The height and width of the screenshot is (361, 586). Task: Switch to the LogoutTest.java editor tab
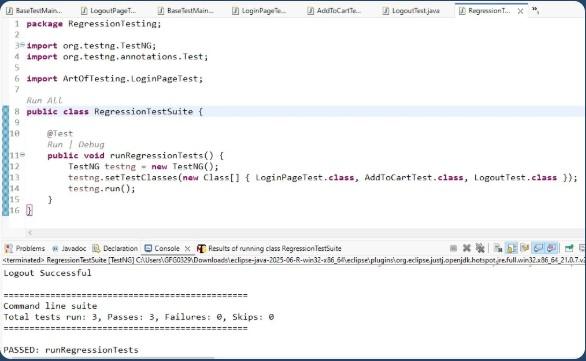pyautogui.click(x=411, y=11)
